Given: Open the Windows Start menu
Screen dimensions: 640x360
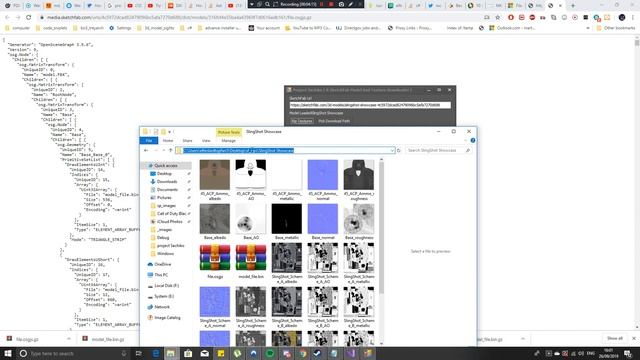Looking at the screenshot, I should pos(8,353).
